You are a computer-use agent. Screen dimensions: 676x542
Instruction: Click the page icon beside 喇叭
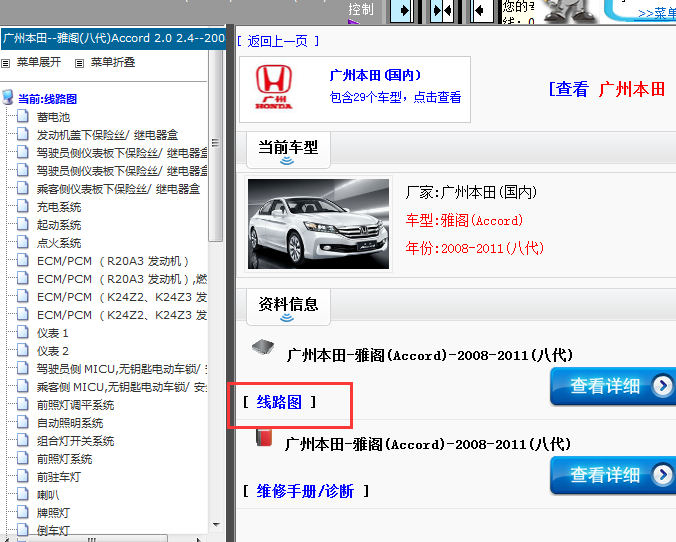pyautogui.click(x=23, y=494)
